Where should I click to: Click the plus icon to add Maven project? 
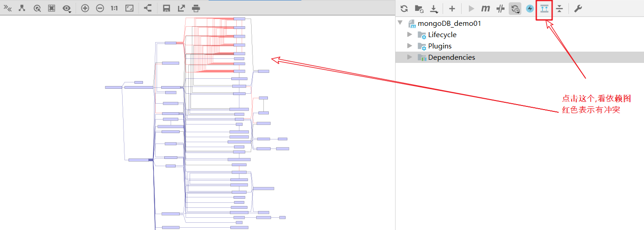(x=452, y=8)
